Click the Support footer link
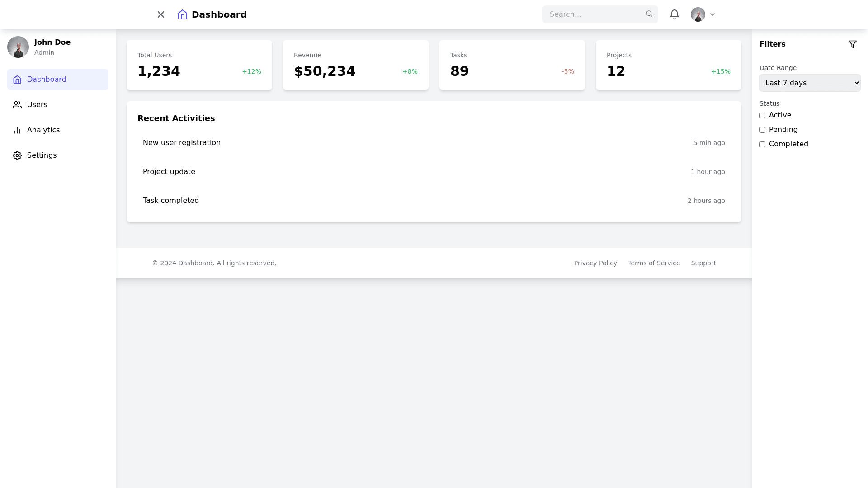Viewport: 868px width, 488px height. (703, 263)
